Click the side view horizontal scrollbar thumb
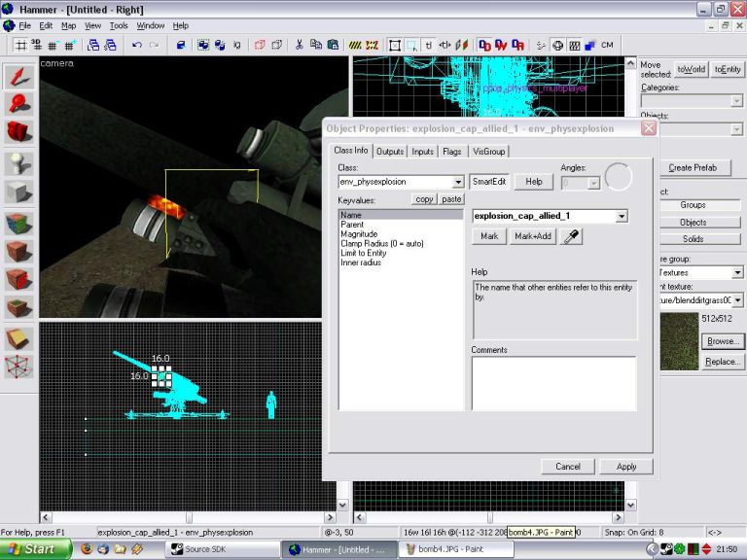Image resolution: width=747 pixels, height=560 pixels. click(x=189, y=517)
